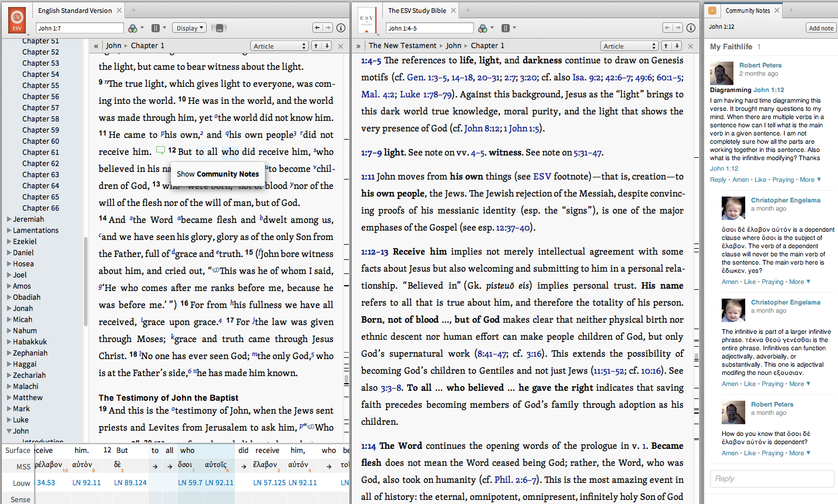This screenshot has width=838, height=504.
Task: Open the Gen. 1:3–5 cross-reference link
Action: click(426, 77)
